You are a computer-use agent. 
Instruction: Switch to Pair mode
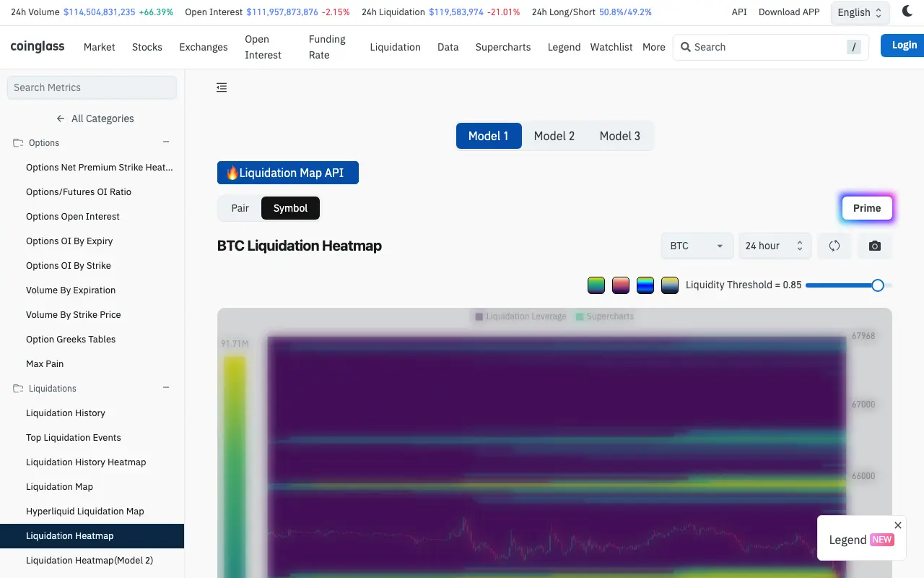[x=240, y=208]
